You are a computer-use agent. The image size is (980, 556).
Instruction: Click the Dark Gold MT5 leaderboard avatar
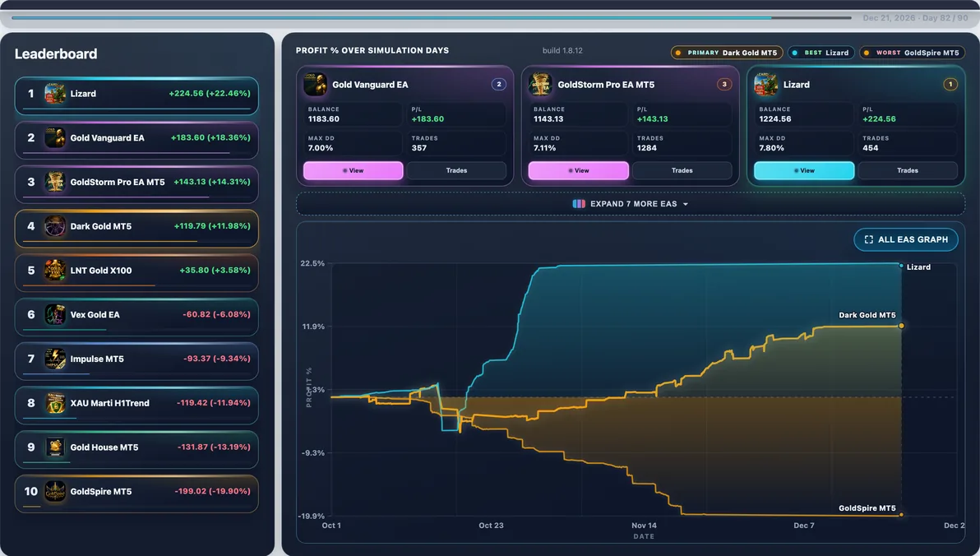[x=55, y=226]
